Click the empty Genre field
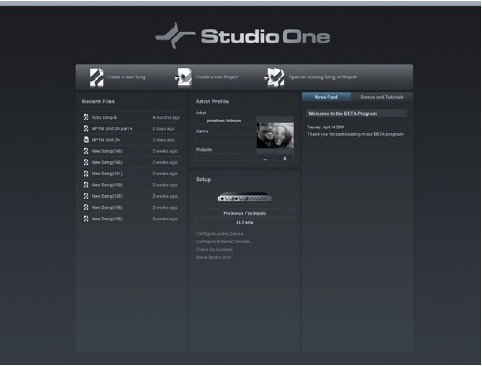The height and width of the screenshot is (366, 482). 224,138
